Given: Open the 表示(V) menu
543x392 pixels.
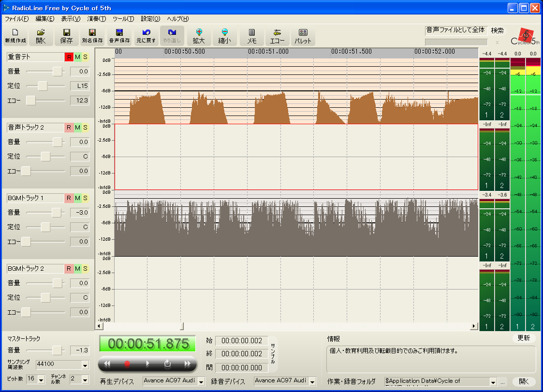Looking at the screenshot, I should [x=71, y=19].
